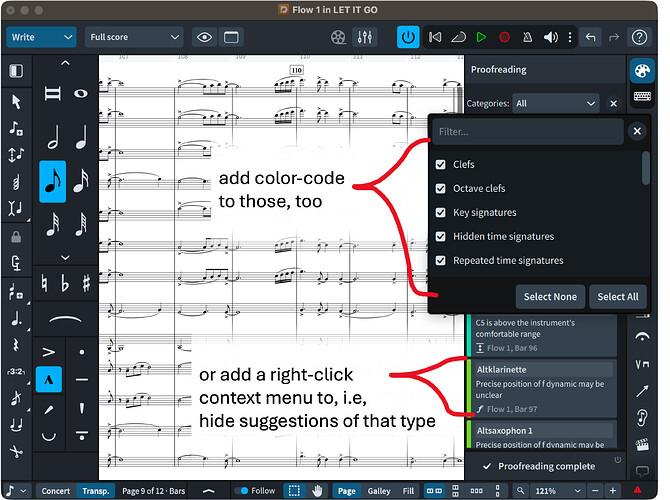Switch to Concert pitch

(56, 491)
